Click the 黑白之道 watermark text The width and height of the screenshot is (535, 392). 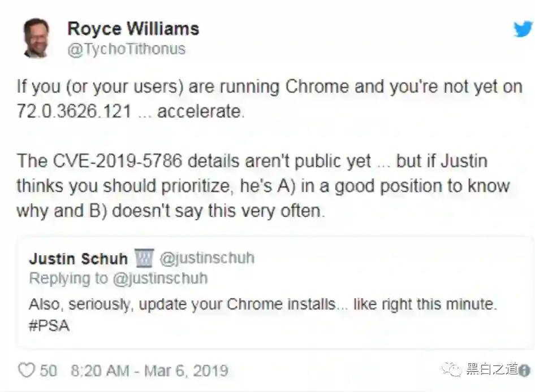(492, 370)
